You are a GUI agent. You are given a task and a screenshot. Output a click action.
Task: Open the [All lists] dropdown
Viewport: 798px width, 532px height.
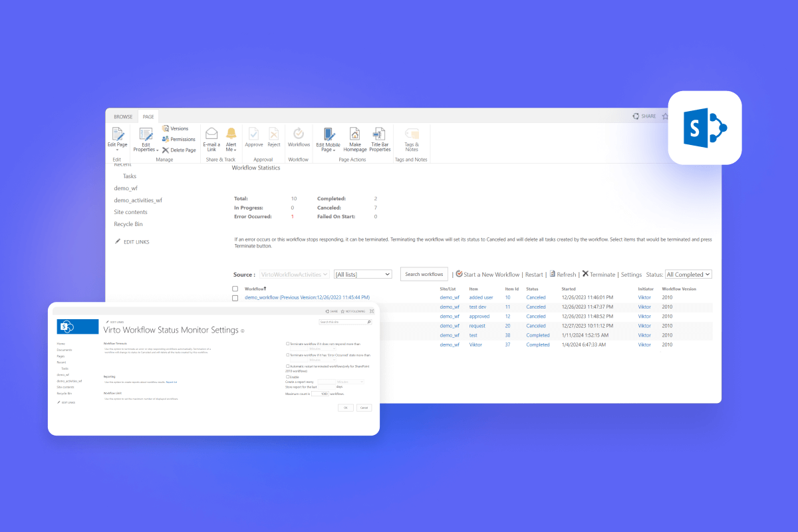362,274
